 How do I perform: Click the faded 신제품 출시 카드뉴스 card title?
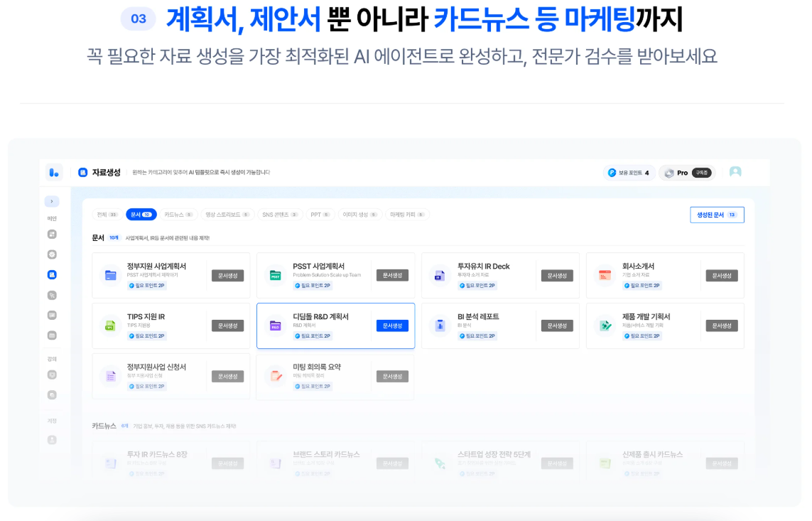(652, 454)
